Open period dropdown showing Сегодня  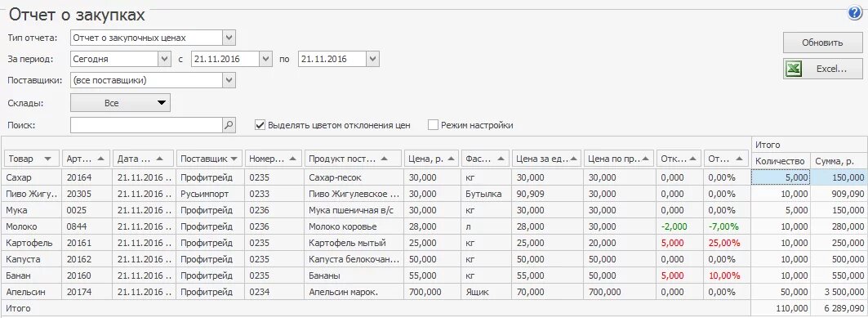pyautogui.click(x=164, y=59)
